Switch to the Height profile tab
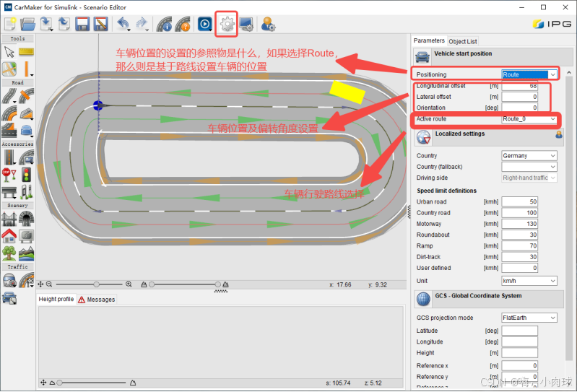577x392 pixels. pyautogui.click(x=56, y=299)
